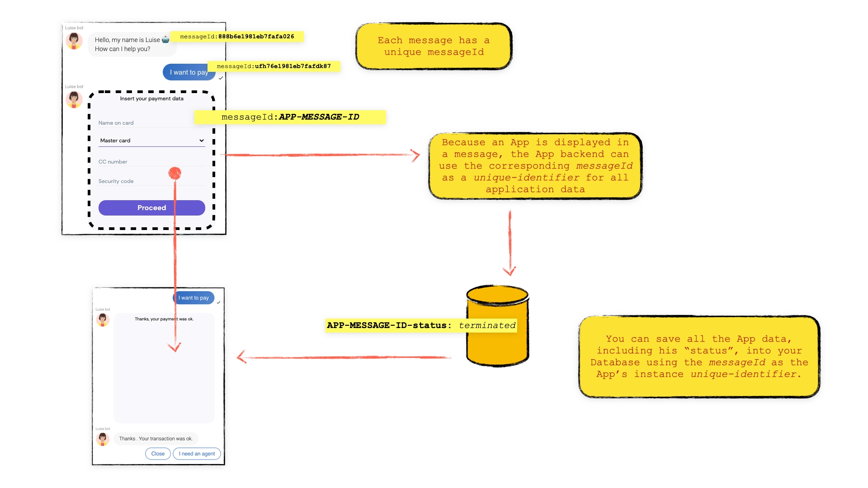Click the checkmark under top 'I want to pay'
The width and height of the screenshot is (868, 488).
(221, 78)
